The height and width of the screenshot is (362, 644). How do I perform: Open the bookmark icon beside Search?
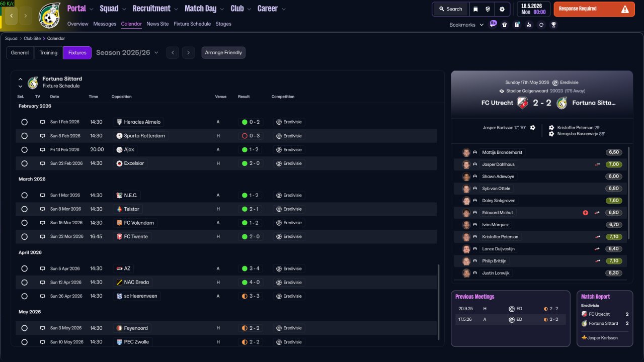click(x=475, y=9)
